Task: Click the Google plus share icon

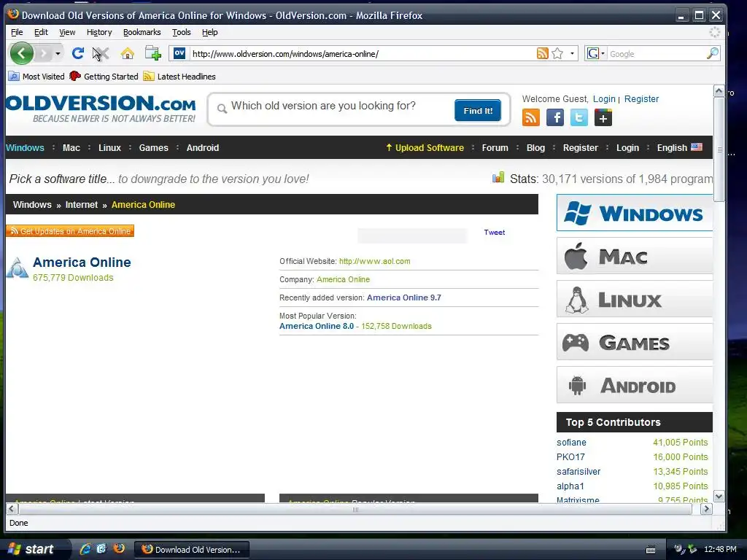Action: click(603, 117)
